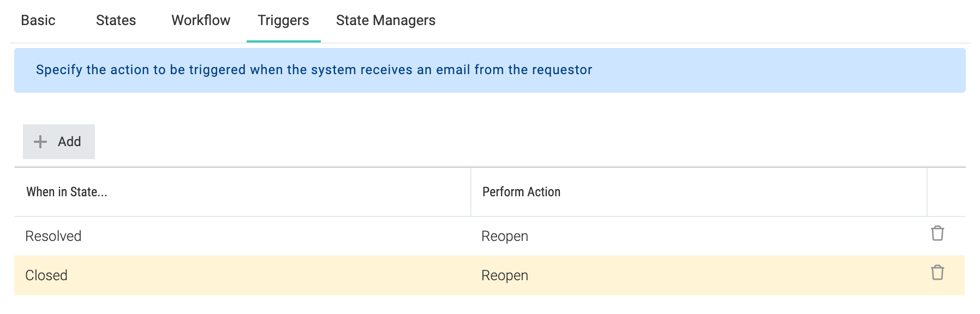Click the blue info banner message

314,70
